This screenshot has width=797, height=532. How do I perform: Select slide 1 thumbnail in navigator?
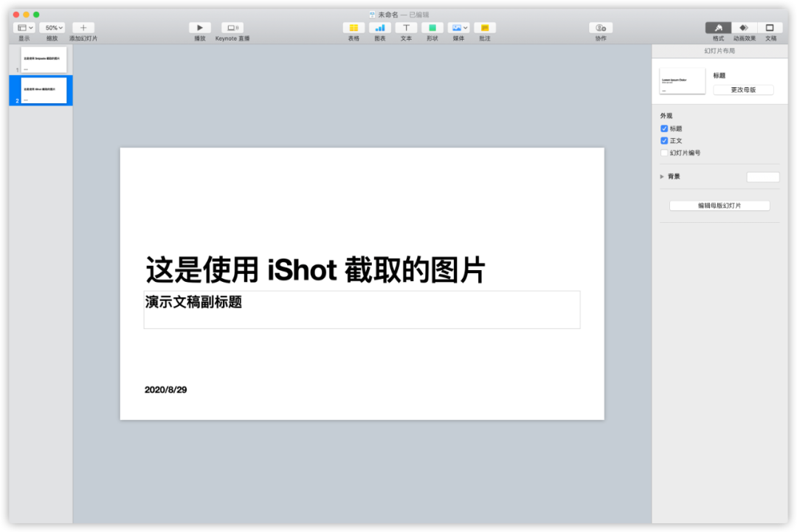44,60
